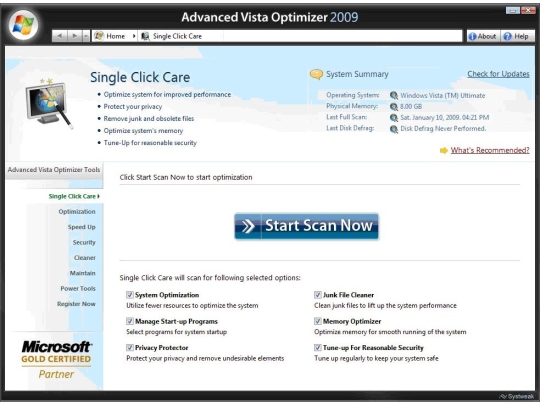Toggle the Privacy Protector checkbox
Screen dimensions: 540x405
click(x=129, y=347)
